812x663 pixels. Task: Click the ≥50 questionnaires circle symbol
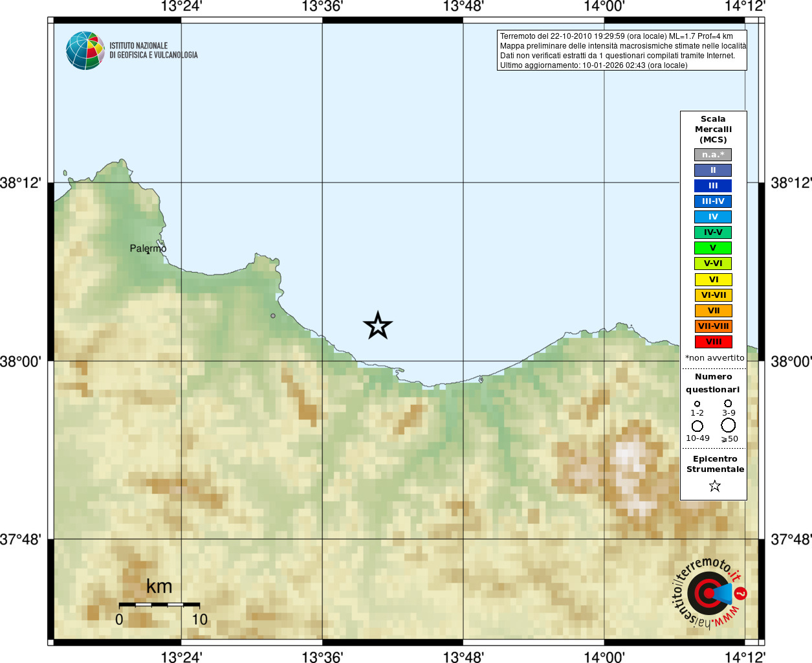[729, 425]
